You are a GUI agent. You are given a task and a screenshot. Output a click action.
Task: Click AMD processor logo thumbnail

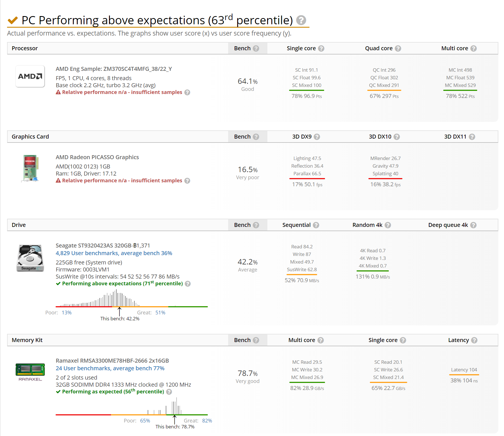point(30,76)
